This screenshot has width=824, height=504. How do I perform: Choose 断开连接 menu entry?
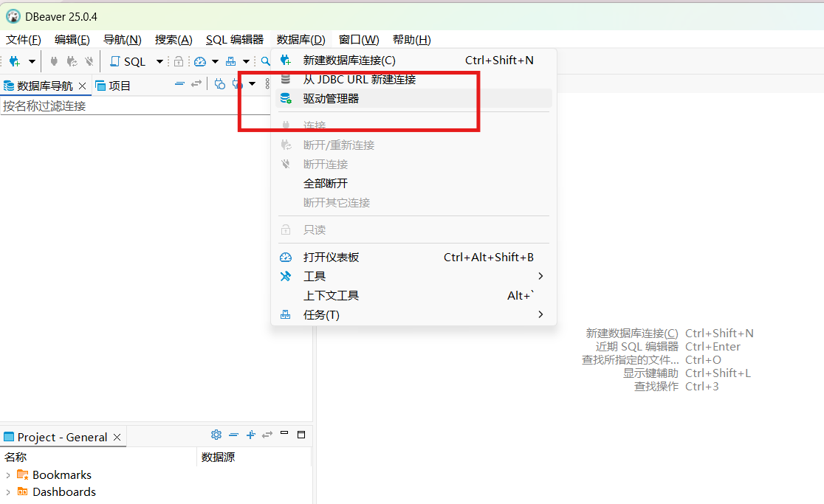[x=413, y=165]
